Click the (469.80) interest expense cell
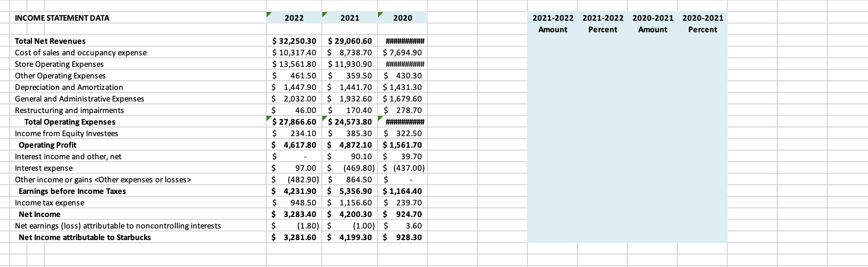 (350, 168)
